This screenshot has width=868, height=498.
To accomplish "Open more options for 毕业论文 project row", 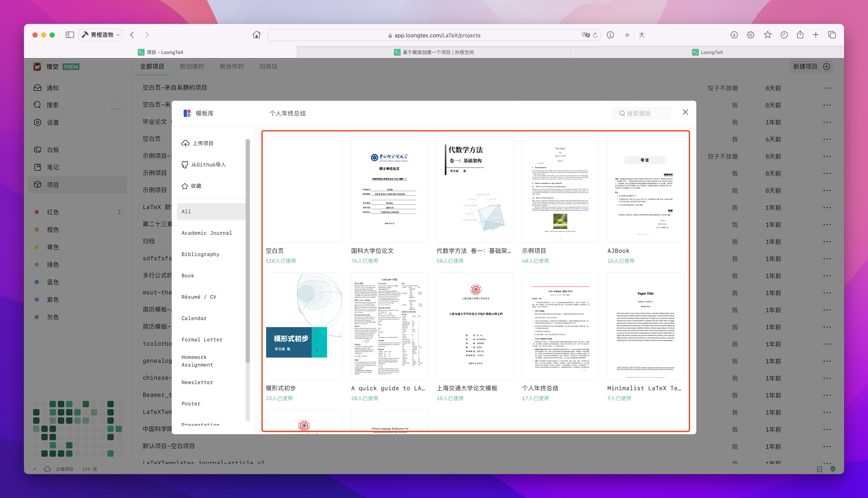I will click(827, 122).
